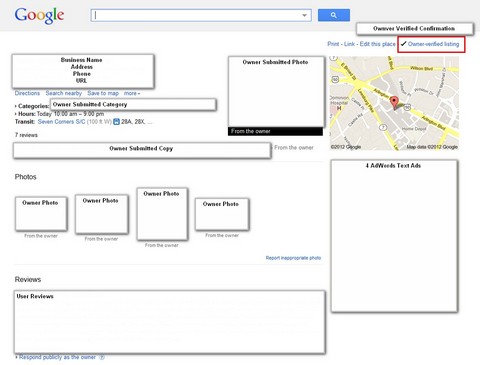Click the red map marker pin
480x365 pixels.
394,102
